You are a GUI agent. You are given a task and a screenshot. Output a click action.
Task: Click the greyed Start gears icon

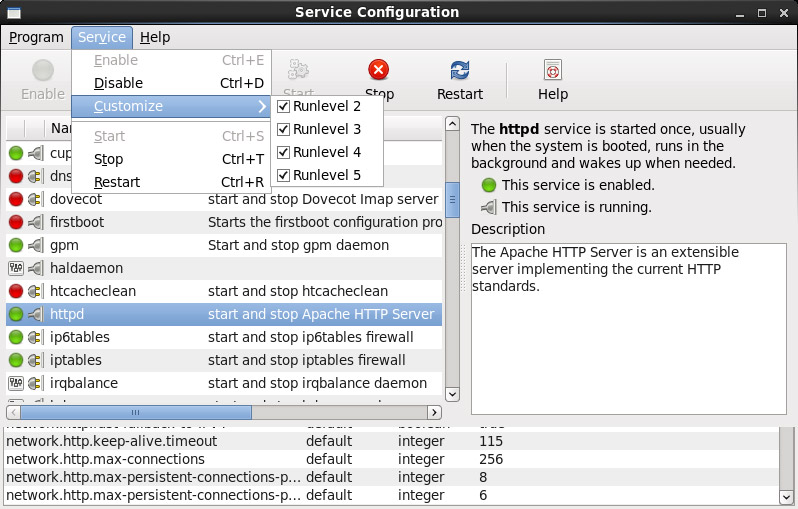(298, 69)
